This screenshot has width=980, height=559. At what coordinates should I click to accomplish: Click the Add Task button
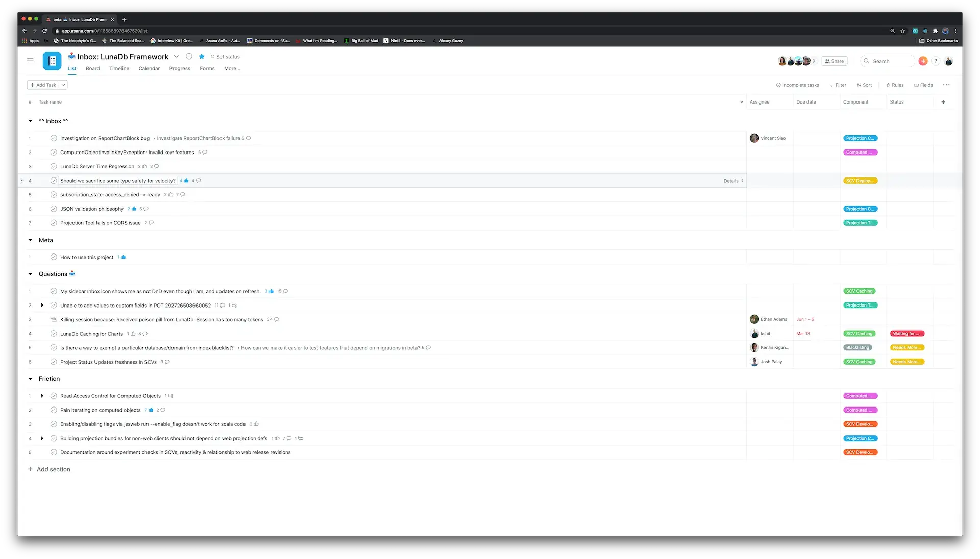(43, 85)
